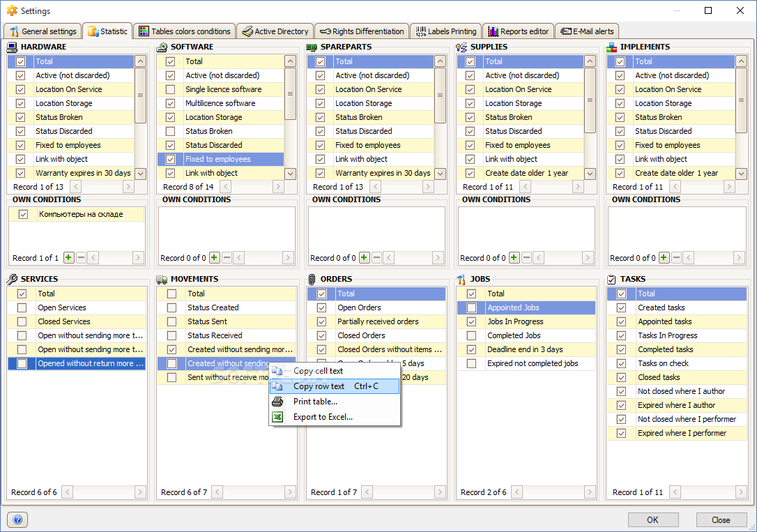
Task: Switch to Rights Differentiation tab
Action: coord(362,31)
